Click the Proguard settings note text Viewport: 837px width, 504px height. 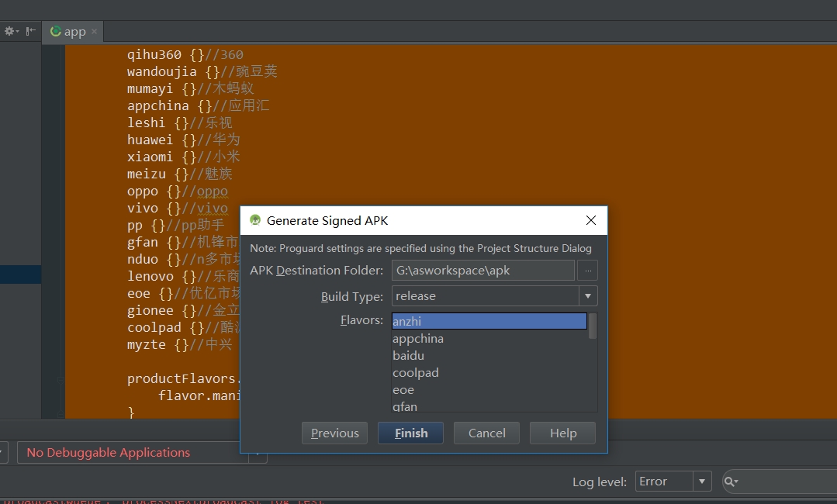420,248
